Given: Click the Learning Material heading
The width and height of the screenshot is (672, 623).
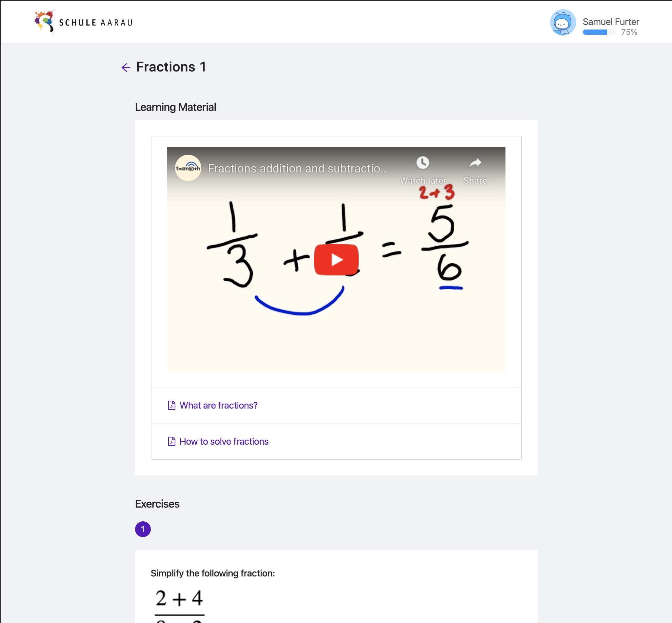Looking at the screenshot, I should pyautogui.click(x=175, y=107).
